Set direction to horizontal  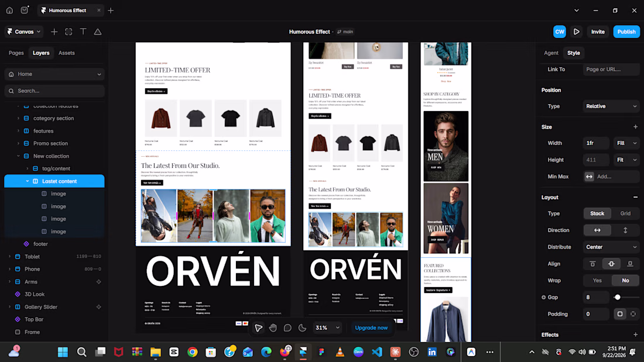(597, 230)
